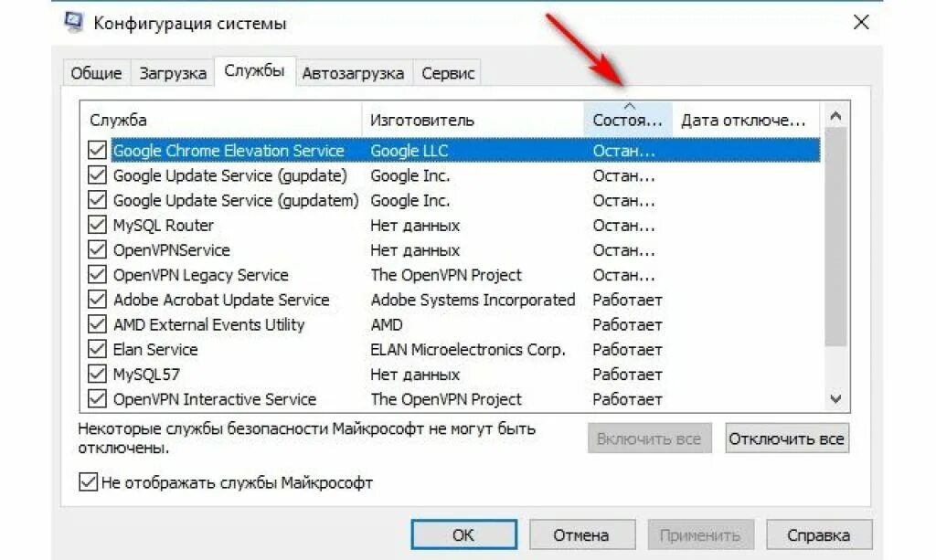The image size is (936, 560).
Task: Click the AMD manufacturer cell
Action: (387, 324)
